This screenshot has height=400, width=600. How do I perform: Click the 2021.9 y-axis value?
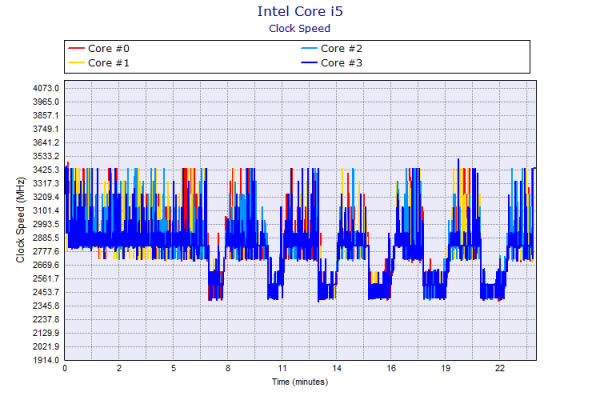tap(46, 346)
